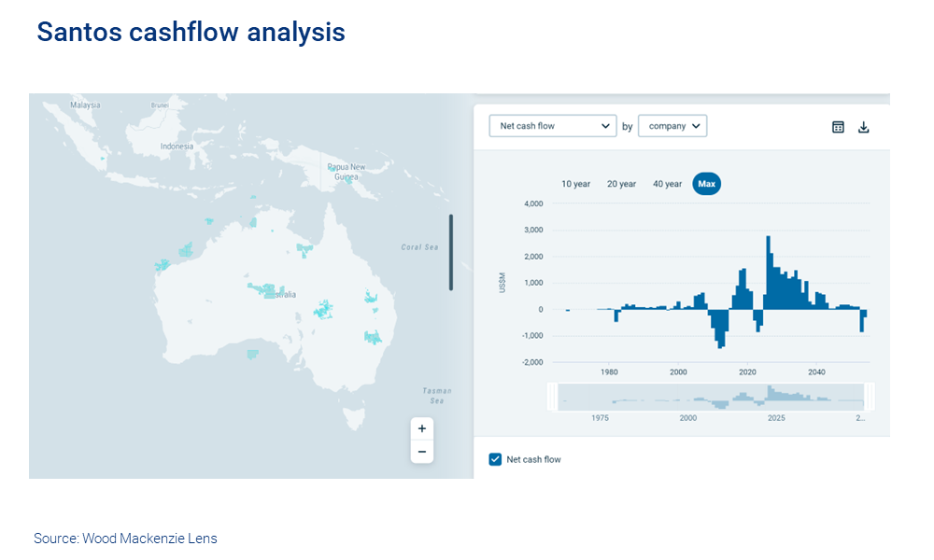The height and width of the screenshot is (560, 934).
Task: Zoom out of the map view
Action: tap(422, 451)
